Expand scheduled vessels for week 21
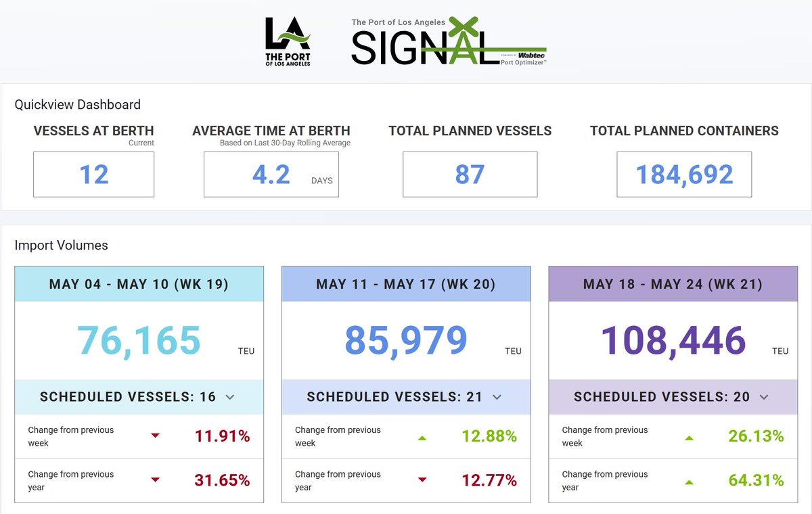Image resolution: width=812 pixels, height=514 pixels. tap(765, 398)
